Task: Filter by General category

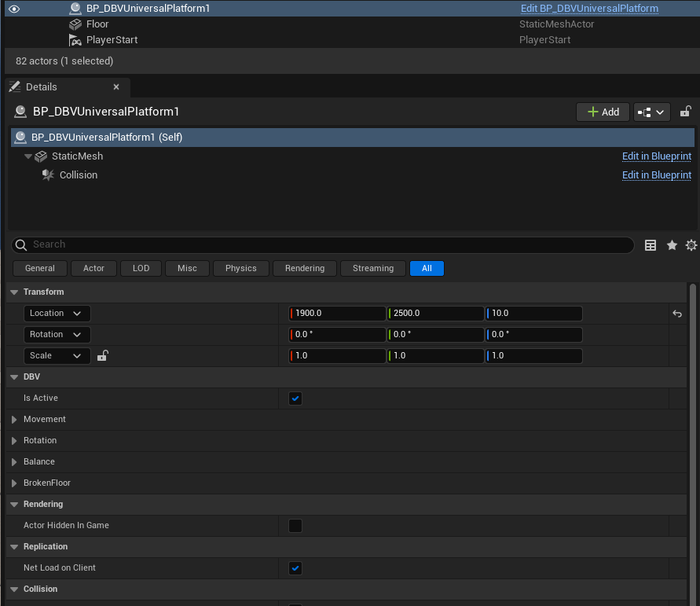Action: [x=40, y=268]
